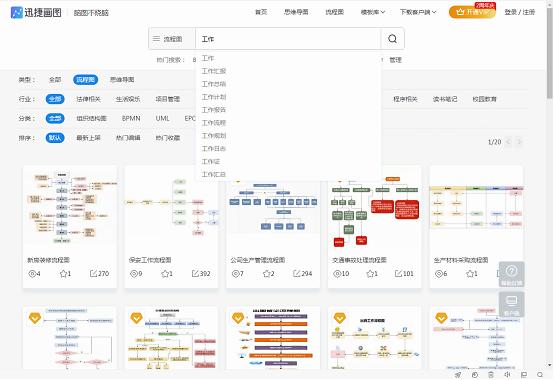Choose 工作总结 from search suggestions
The height and width of the screenshot is (380, 554).
pyautogui.click(x=214, y=84)
